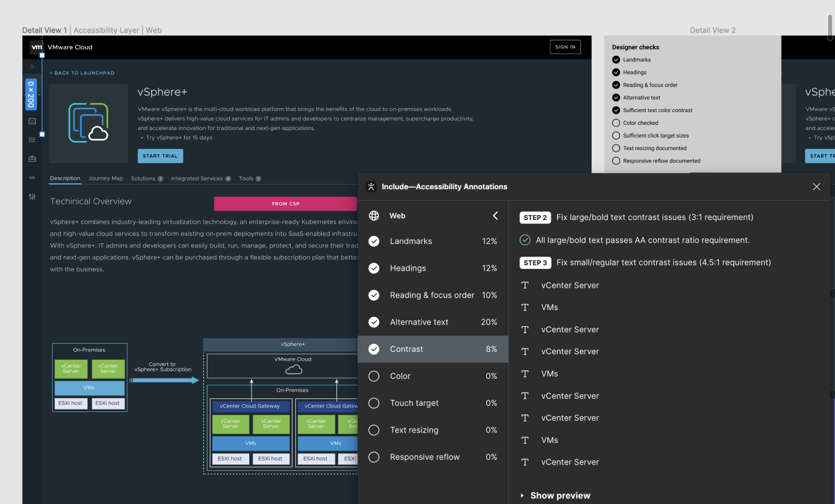
Task: Select the Detail View 2 frame title
Action: (x=712, y=30)
